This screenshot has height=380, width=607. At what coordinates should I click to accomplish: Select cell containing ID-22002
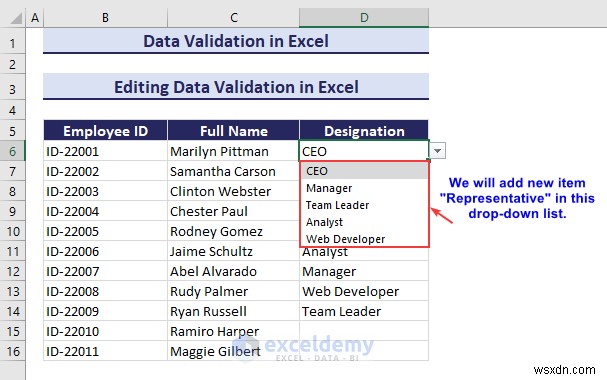105,171
